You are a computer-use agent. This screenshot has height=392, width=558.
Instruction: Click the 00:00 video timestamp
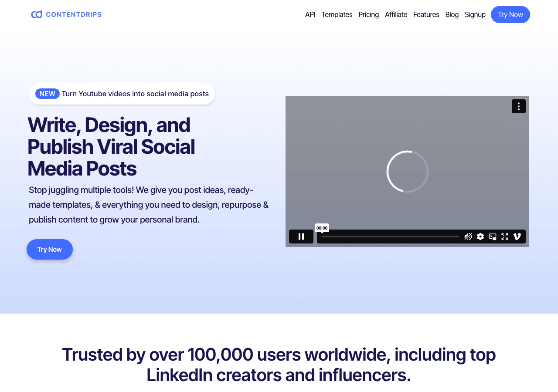(322, 228)
